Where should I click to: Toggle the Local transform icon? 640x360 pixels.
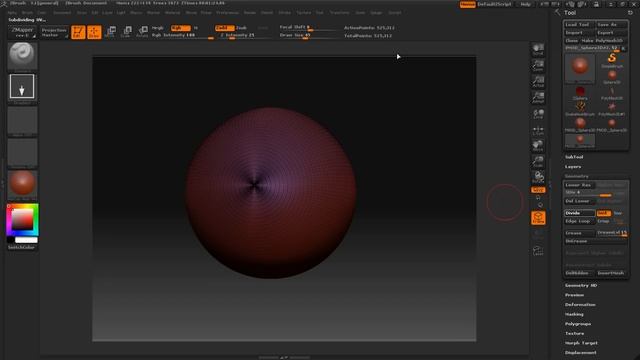coord(538,114)
